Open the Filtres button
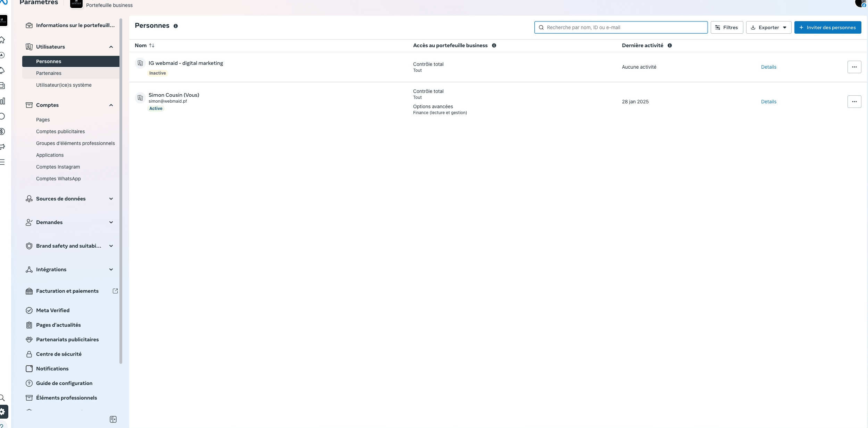 (727, 27)
